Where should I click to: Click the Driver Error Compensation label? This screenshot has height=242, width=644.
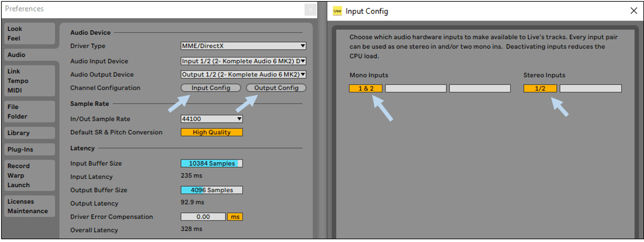[x=112, y=216]
